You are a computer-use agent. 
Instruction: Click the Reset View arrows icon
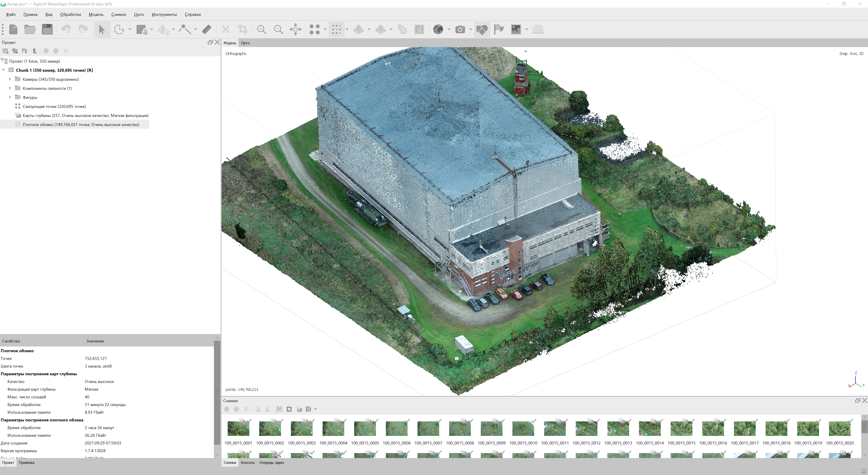pos(295,29)
